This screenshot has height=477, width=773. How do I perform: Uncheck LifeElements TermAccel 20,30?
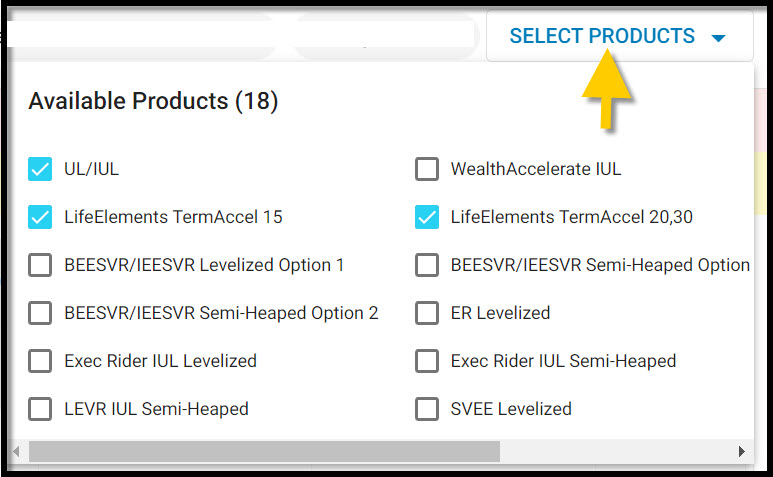pyautogui.click(x=427, y=217)
